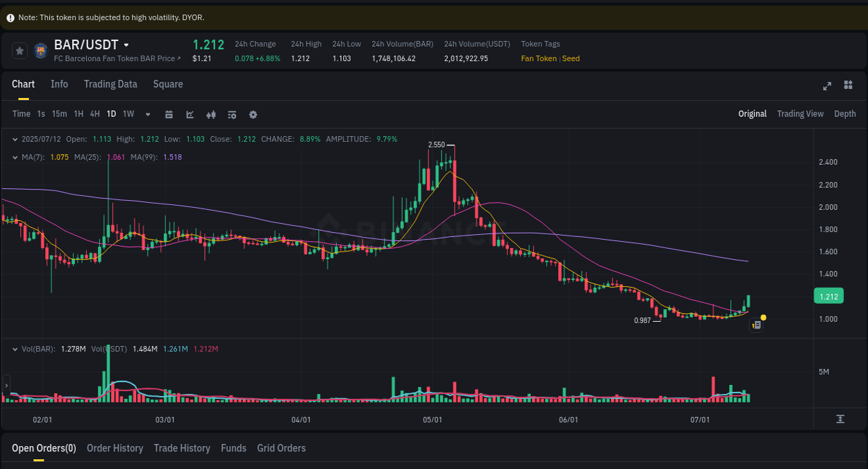
Task: Open the layout widgets icon top right
Action: [x=848, y=85]
